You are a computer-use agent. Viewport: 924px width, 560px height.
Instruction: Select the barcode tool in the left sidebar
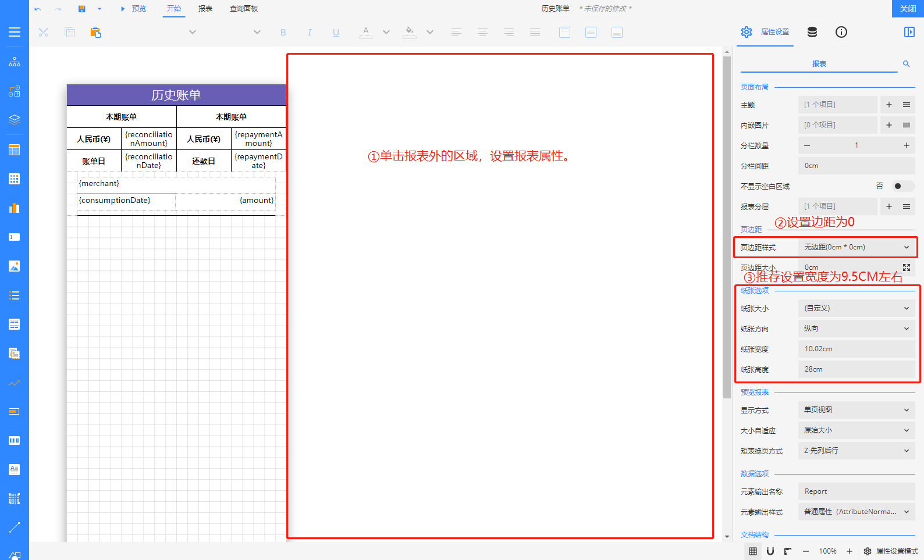click(15, 441)
